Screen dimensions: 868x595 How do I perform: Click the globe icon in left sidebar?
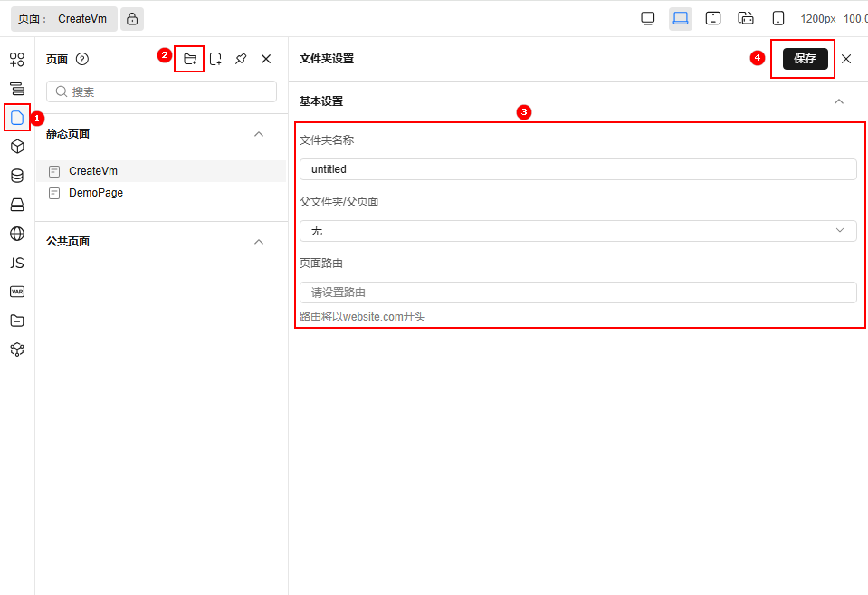point(17,234)
